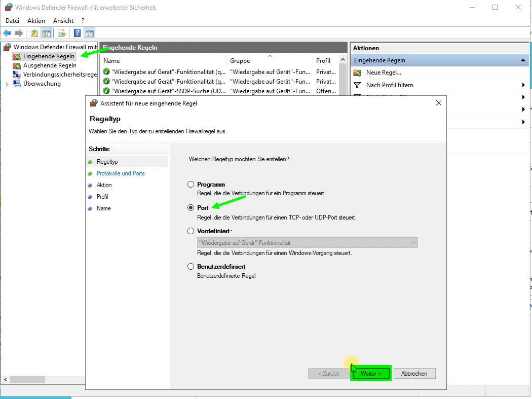Click the green check icon of SSDP-Suche rule
The image size is (532, 399).
(106, 91)
